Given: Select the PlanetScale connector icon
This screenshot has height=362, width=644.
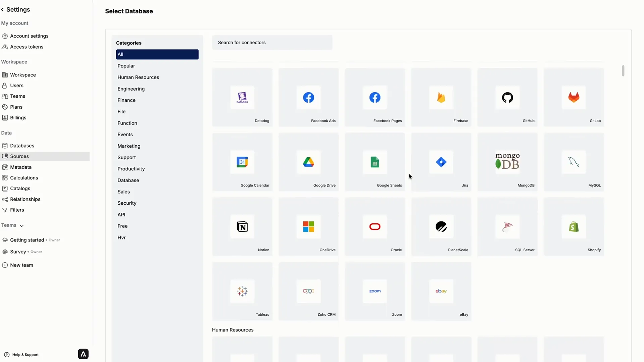Looking at the screenshot, I should click(x=441, y=227).
